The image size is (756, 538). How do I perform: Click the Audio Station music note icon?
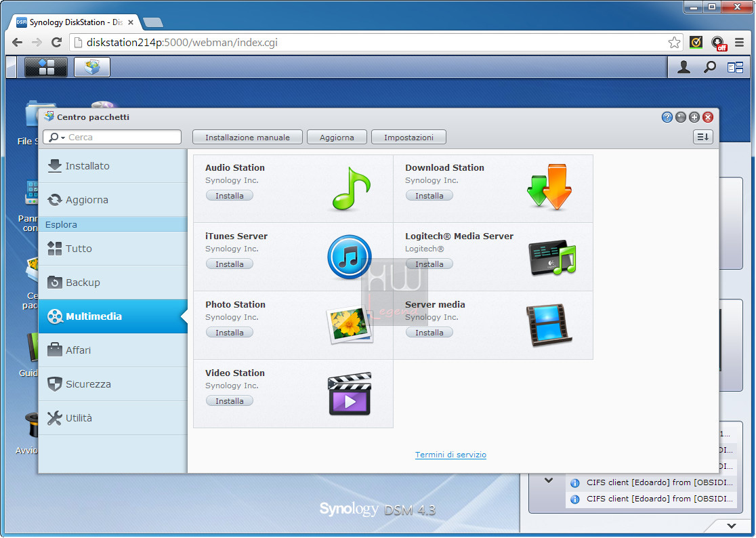pyautogui.click(x=352, y=188)
